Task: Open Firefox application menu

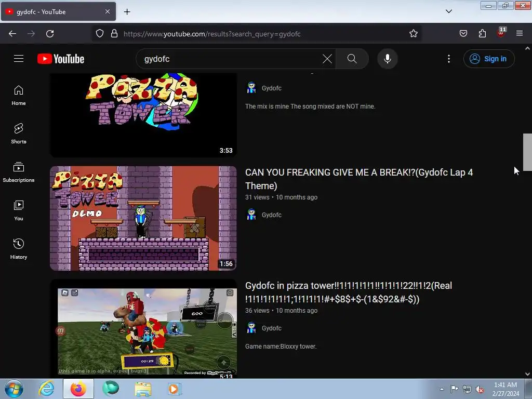Action: [x=520, y=34]
